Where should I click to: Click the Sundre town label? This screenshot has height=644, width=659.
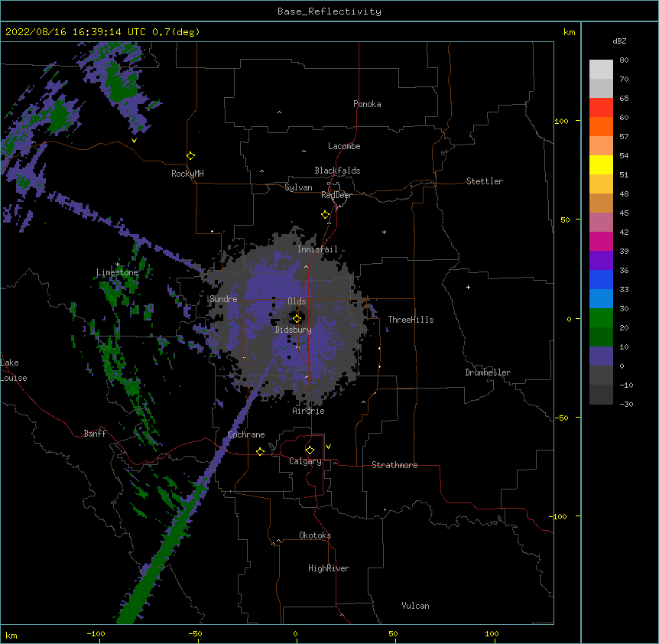pyautogui.click(x=223, y=299)
